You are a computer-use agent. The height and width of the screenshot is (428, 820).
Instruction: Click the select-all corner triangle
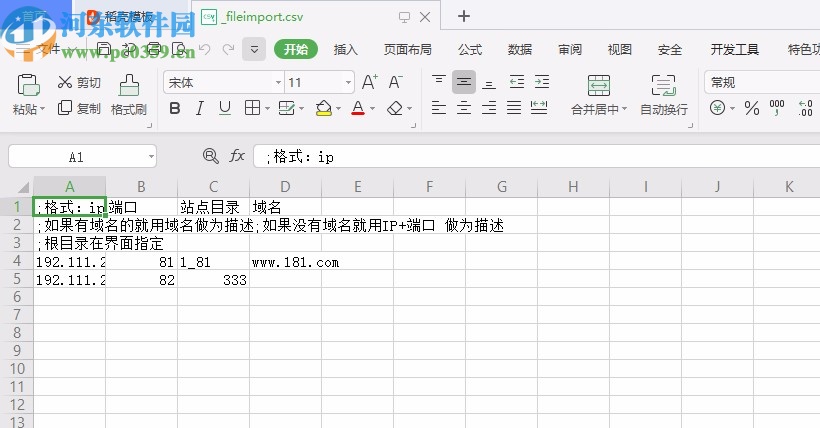tap(23, 187)
